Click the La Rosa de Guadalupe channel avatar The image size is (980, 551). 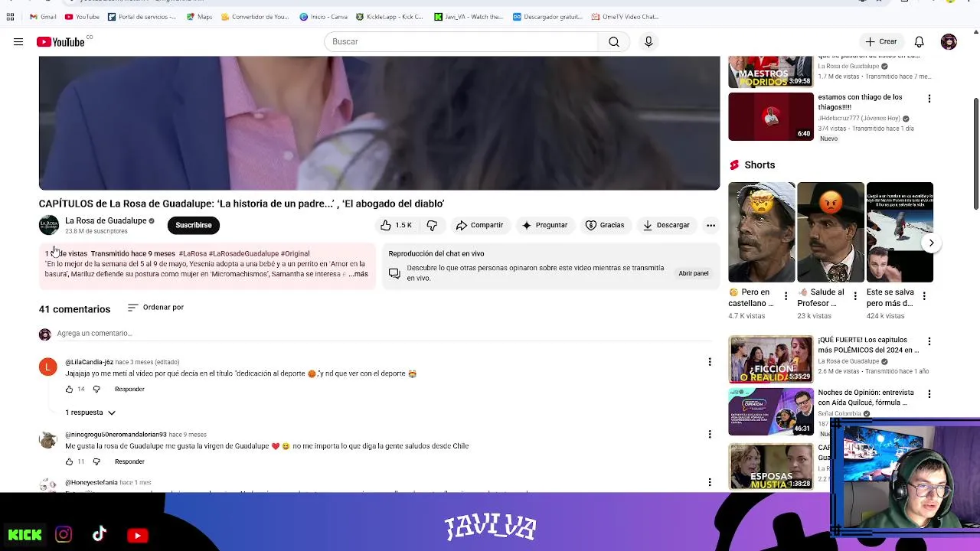49,225
